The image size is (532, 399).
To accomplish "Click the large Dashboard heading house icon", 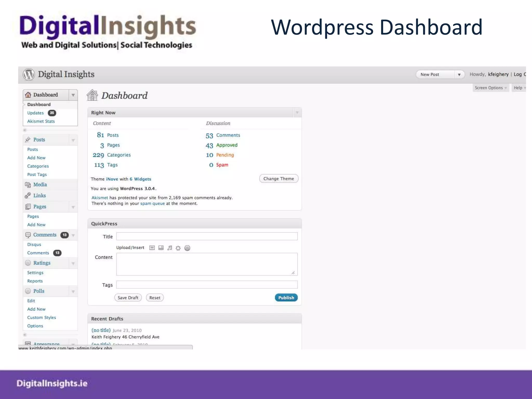I will pos(92,95).
